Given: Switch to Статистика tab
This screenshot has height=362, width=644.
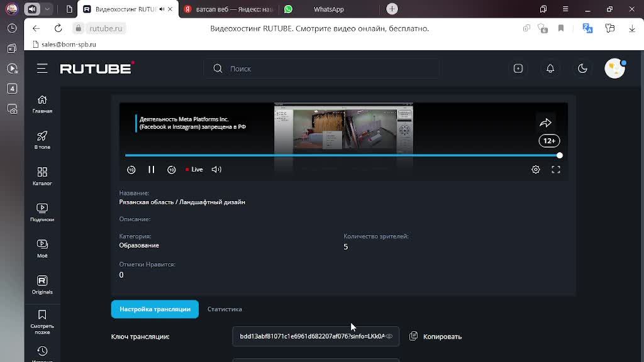Looking at the screenshot, I should [225, 309].
